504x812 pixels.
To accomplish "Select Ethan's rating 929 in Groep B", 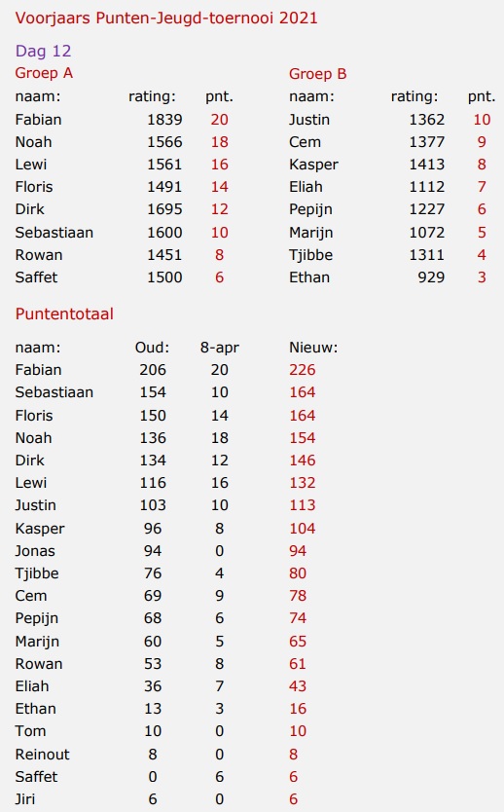I will [431, 277].
